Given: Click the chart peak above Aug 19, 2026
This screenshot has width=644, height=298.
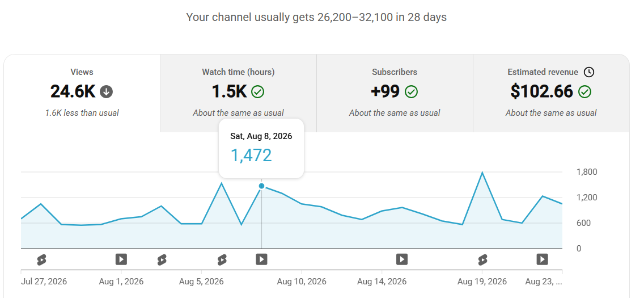Looking at the screenshot, I should tap(482, 173).
